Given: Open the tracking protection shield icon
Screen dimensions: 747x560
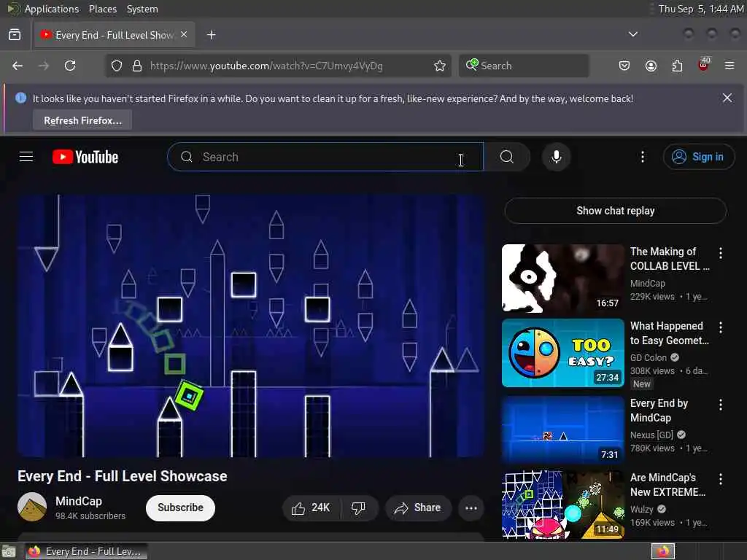Looking at the screenshot, I should (x=117, y=66).
